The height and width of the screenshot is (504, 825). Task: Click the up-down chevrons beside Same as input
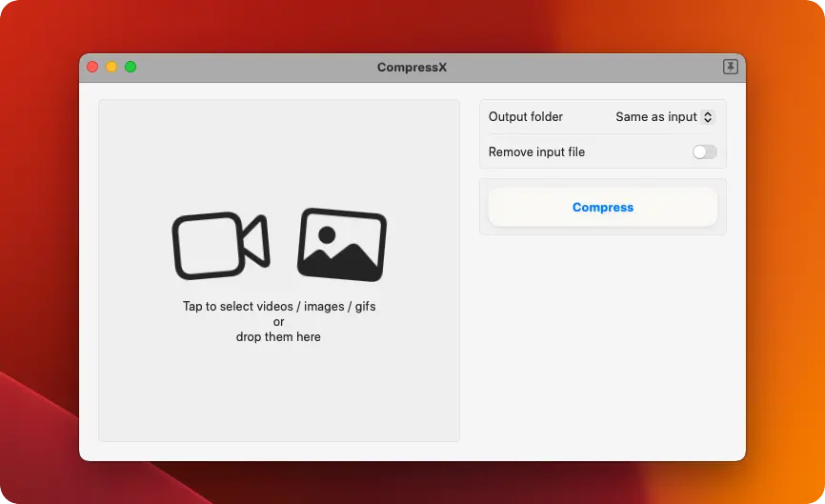tap(707, 117)
